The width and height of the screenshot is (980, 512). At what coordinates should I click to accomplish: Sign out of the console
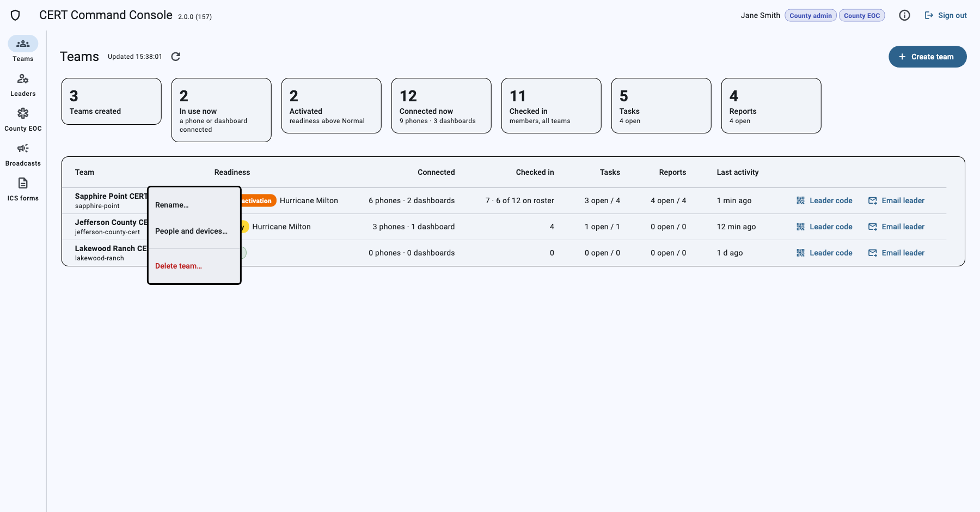click(946, 15)
